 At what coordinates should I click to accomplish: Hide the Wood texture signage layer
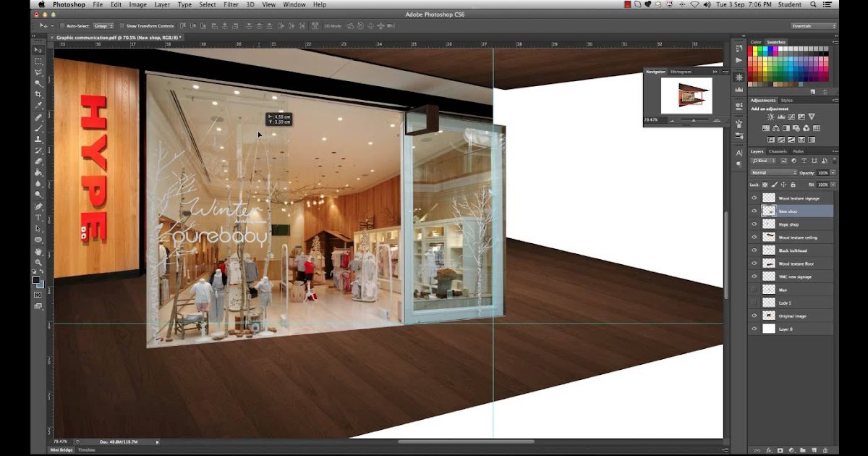coord(754,198)
